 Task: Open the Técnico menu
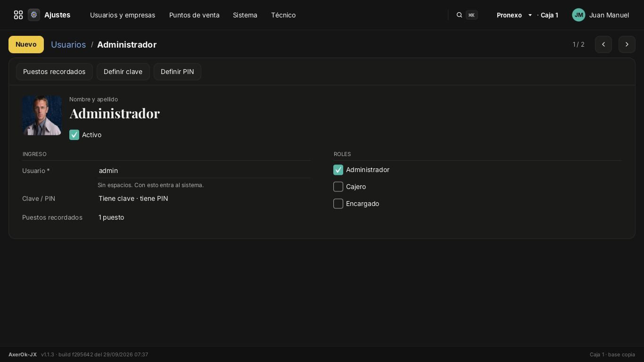(283, 15)
